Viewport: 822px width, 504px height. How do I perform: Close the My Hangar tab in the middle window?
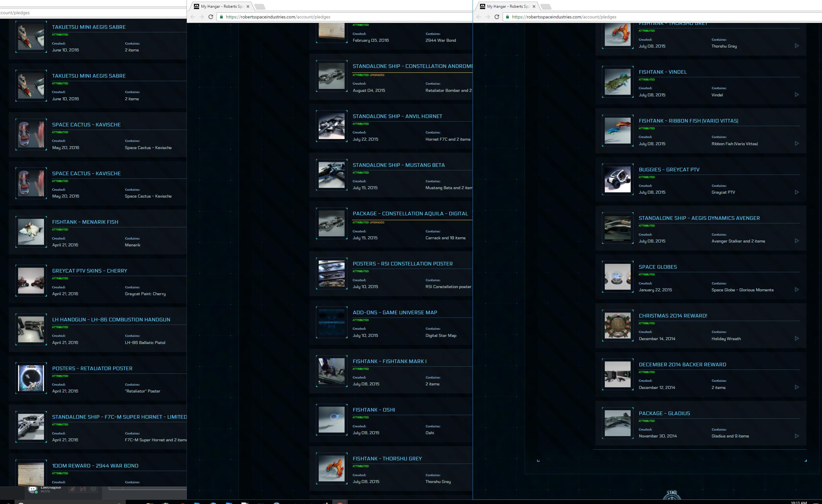pyautogui.click(x=248, y=6)
